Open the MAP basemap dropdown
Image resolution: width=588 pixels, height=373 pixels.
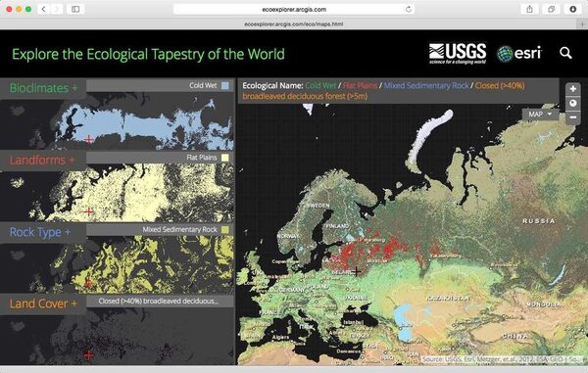click(540, 115)
